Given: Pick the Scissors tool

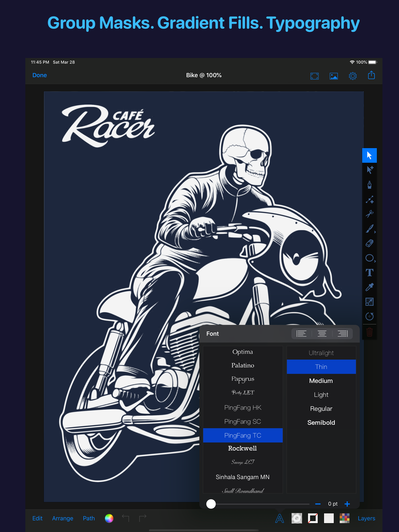Looking at the screenshot, I should (369, 214).
